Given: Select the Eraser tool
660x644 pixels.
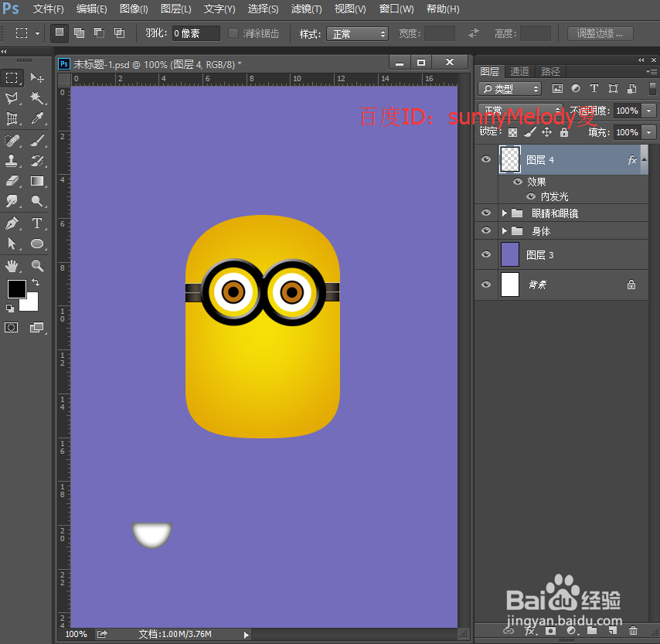Looking at the screenshot, I should click(x=12, y=181).
